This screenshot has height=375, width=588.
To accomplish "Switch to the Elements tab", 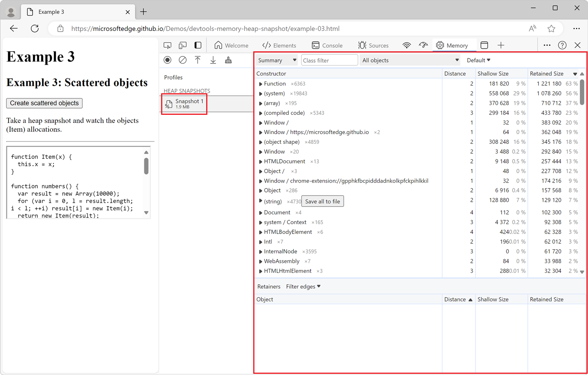I will click(279, 45).
